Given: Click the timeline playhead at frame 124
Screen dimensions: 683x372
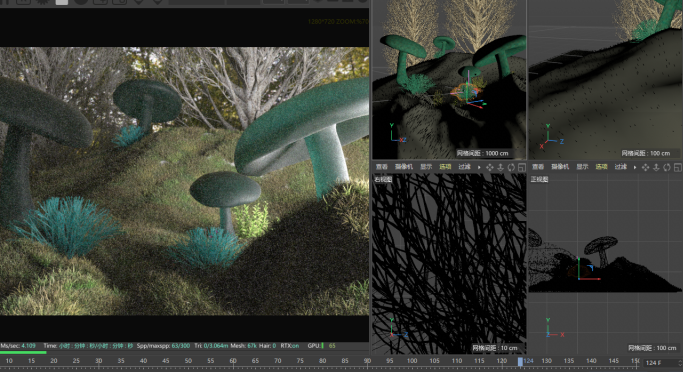Looking at the screenshot, I should click(x=520, y=362).
